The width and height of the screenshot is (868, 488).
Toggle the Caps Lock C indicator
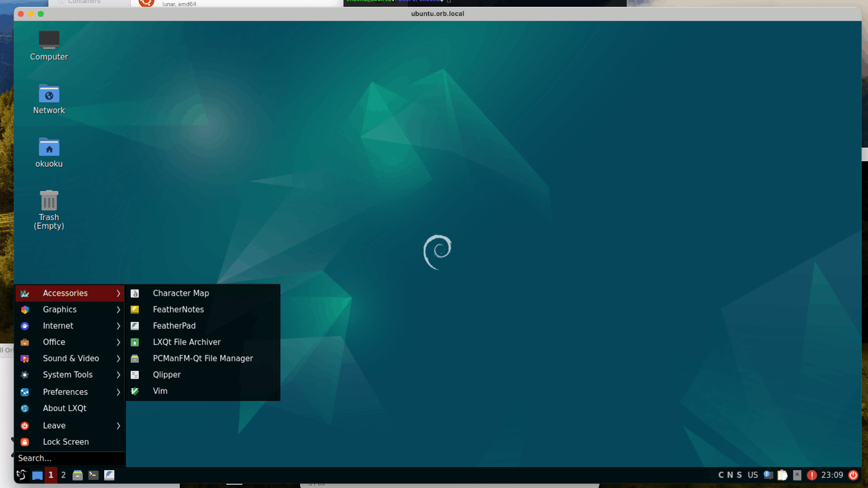tap(722, 475)
